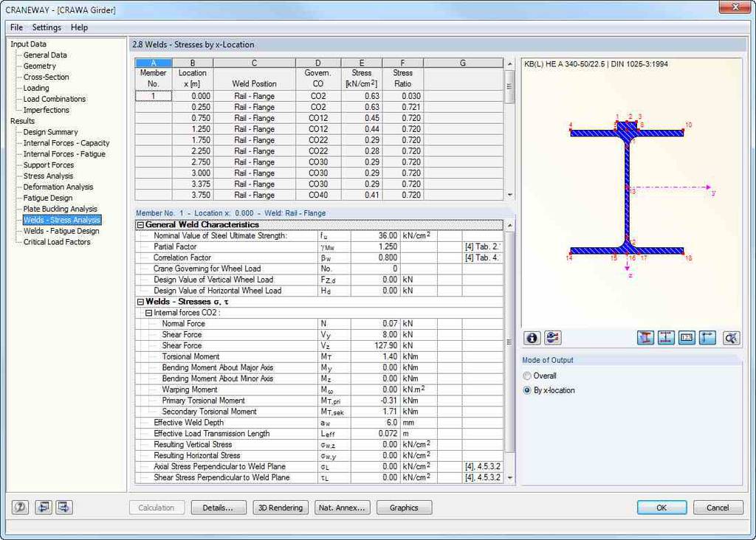The width and height of the screenshot is (756, 540).
Task: Open Internal Forces - Capacity
Action: click(x=66, y=143)
